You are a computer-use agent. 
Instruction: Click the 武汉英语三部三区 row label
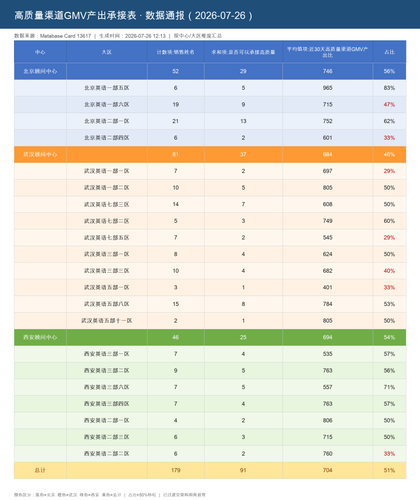107,271
